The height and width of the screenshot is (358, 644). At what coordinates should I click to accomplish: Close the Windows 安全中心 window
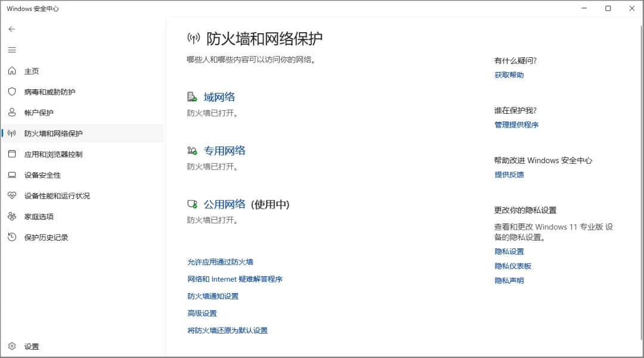[631, 8]
